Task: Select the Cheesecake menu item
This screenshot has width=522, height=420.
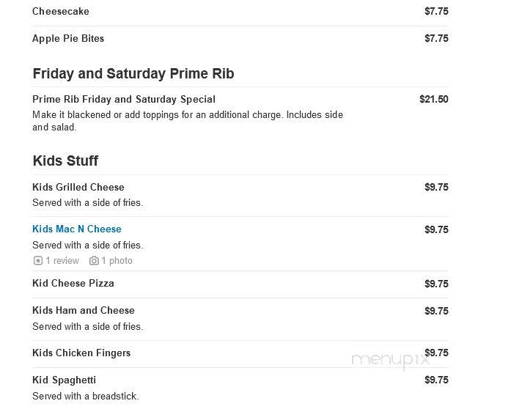Action: coord(61,11)
